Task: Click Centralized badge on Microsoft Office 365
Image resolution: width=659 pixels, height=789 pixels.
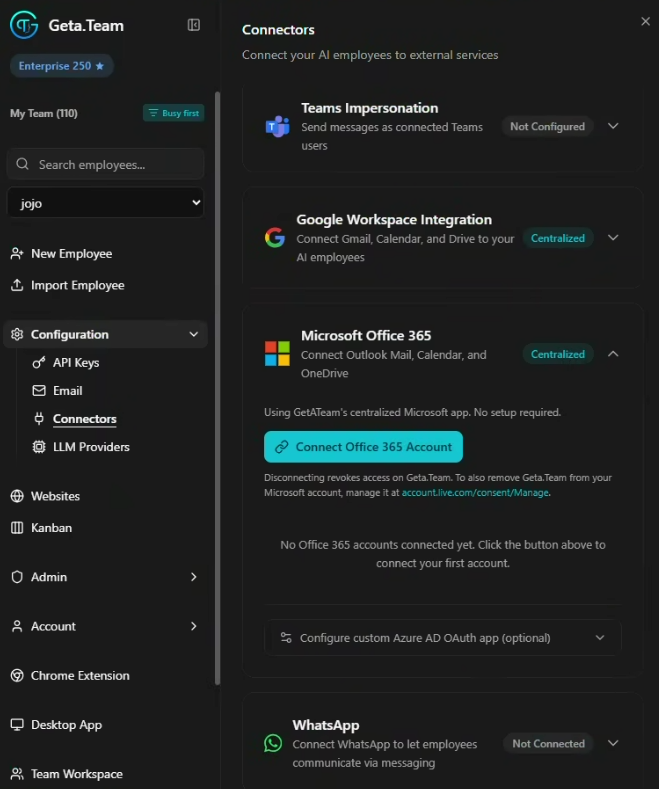Action: (x=558, y=354)
